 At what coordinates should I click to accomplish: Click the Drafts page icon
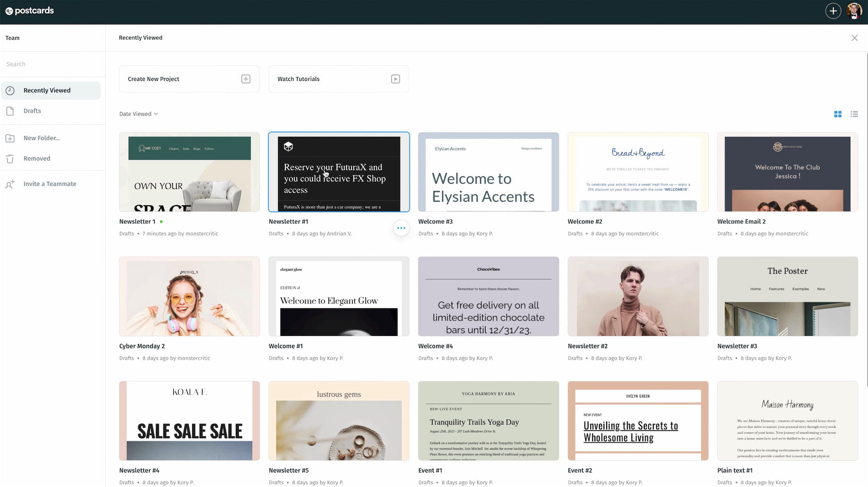(10, 111)
